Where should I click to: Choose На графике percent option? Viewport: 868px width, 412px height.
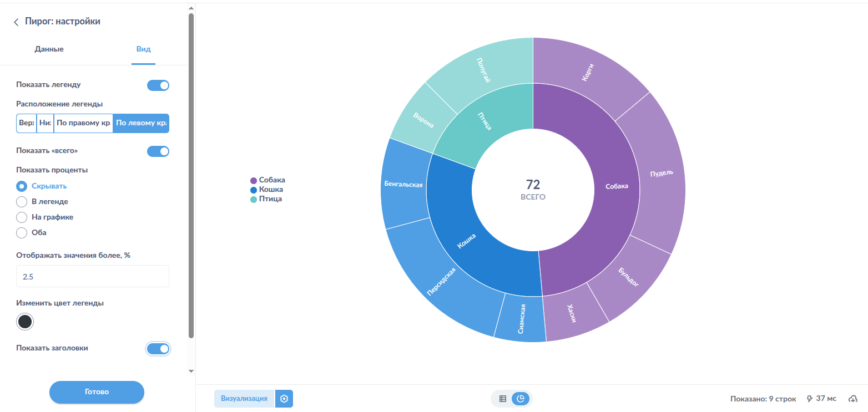pyautogui.click(x=22, y=217)
